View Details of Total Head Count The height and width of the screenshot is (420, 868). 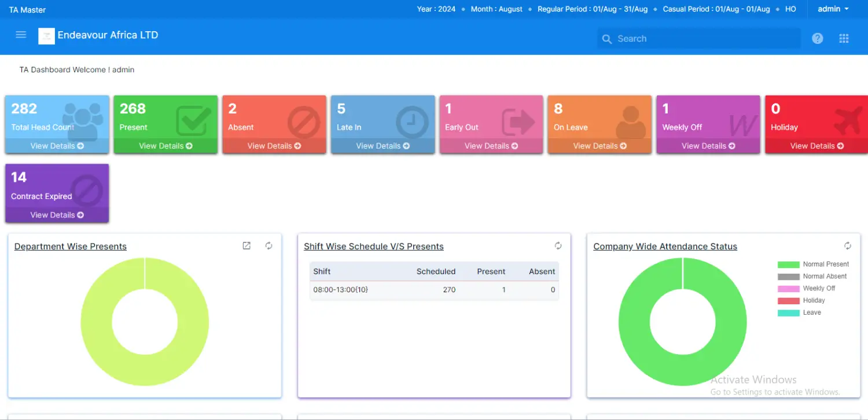pos(57,146)
